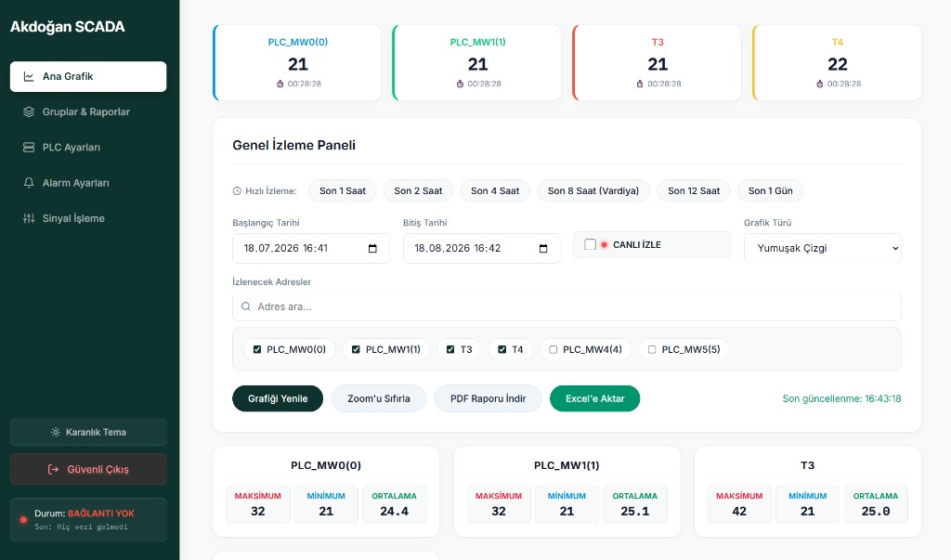Enable the CANLI İZLE checkbox

(x=590, y=244)
